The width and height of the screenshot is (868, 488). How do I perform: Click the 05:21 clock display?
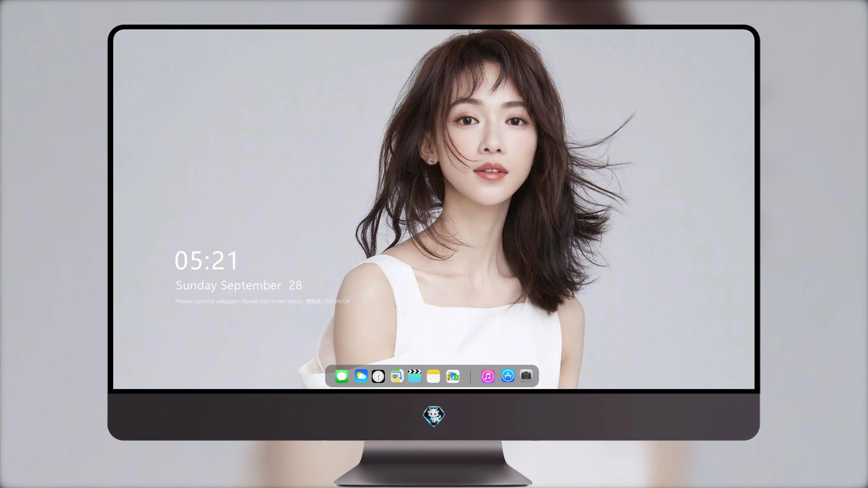206,261
